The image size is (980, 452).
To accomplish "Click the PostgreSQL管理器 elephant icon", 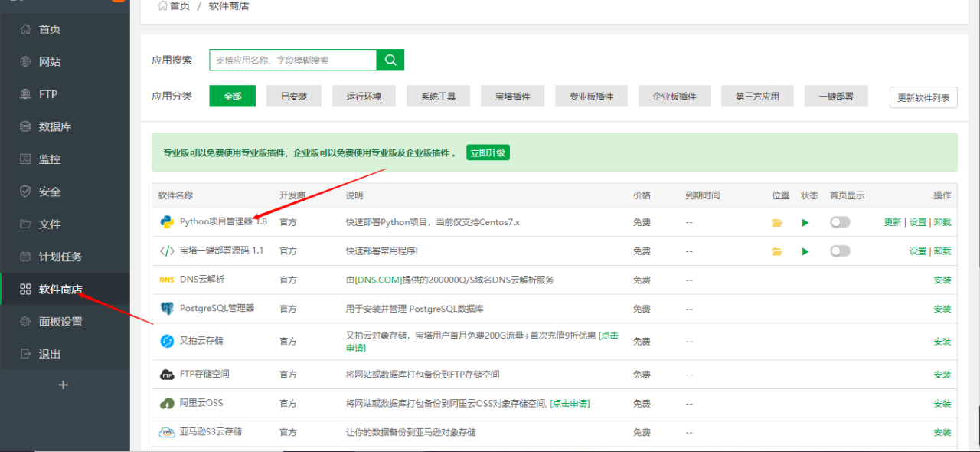I will coord(167,309).
